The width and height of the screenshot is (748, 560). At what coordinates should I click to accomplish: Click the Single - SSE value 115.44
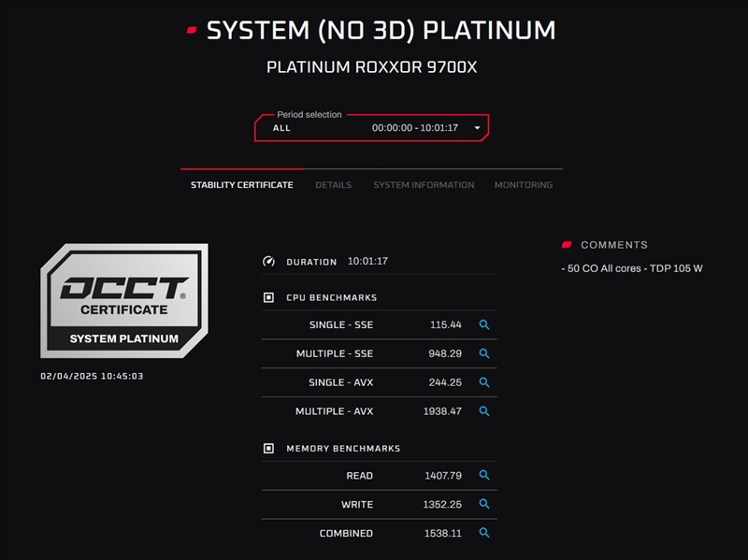[446, 324]
